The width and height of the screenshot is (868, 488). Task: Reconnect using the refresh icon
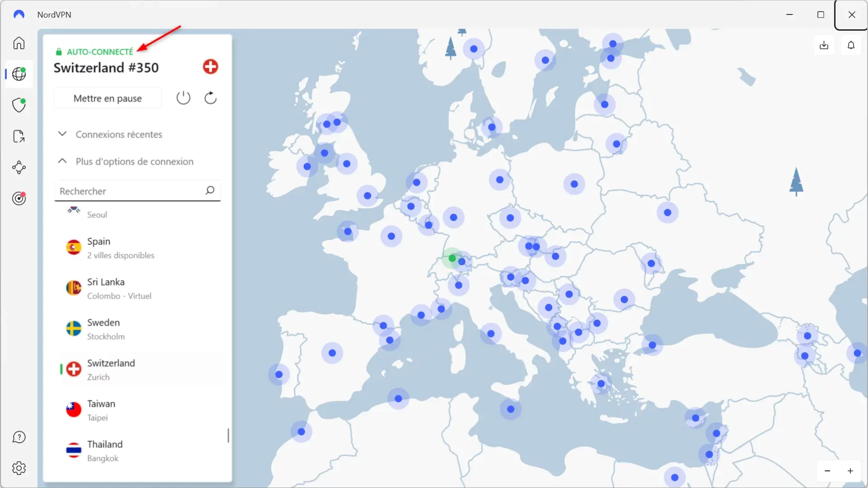coord(210,98)
